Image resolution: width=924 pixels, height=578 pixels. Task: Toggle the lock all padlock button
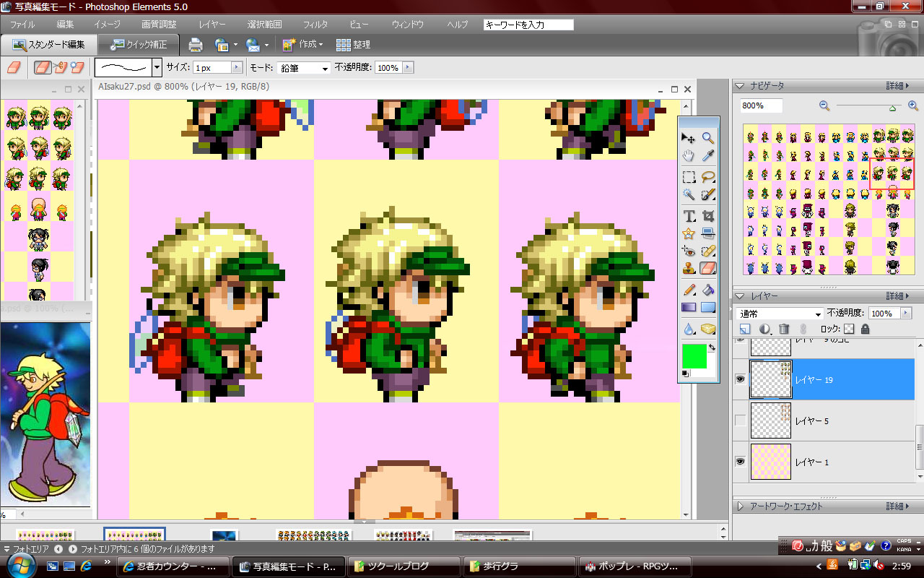pyautogui.click(x=865, y=329)
